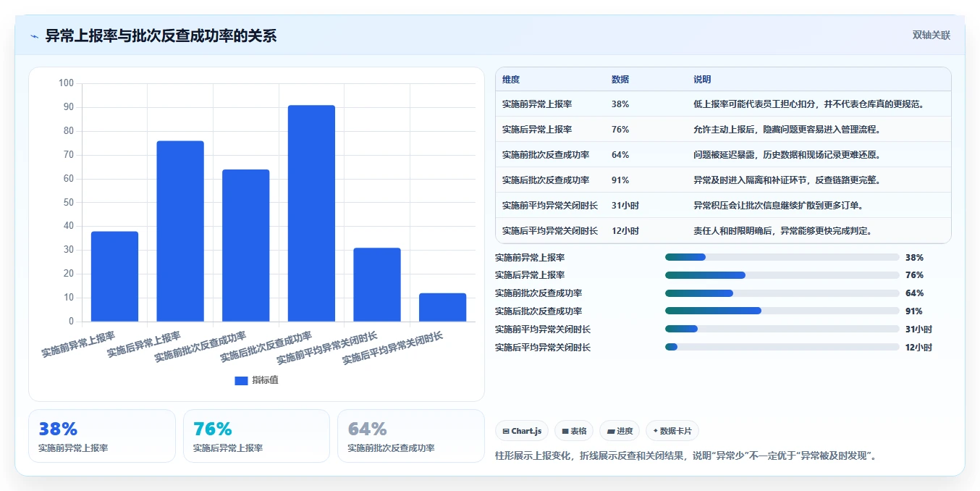The width and height of the screenshot is (980, 491).
Task: Click the 数据 column header in the table
Action: click(x=620, y=79)
